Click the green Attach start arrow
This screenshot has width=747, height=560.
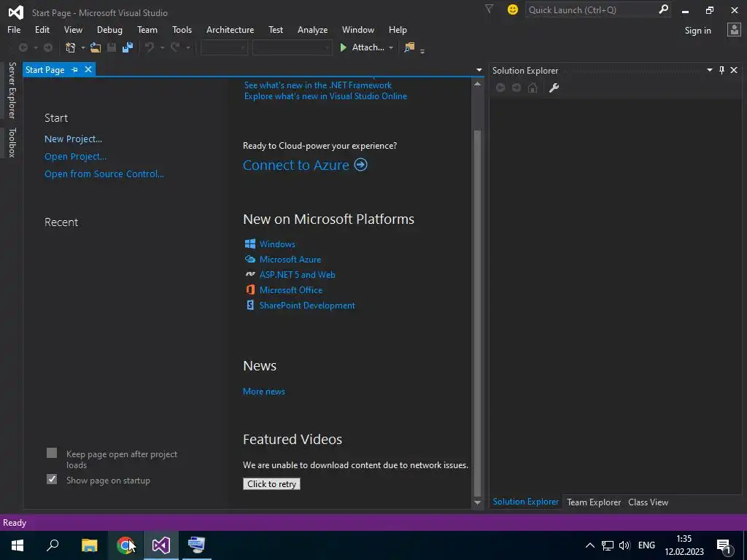(343, 47)
